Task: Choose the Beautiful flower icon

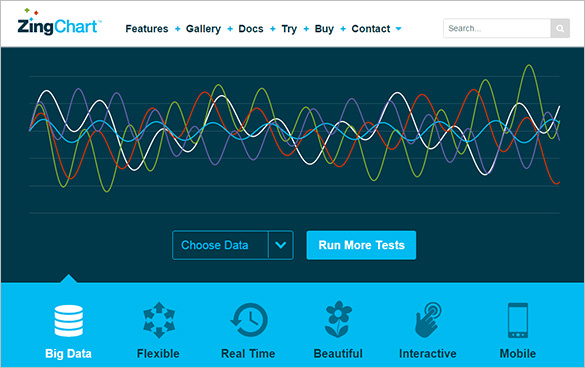Action: [x=338, y=319]
